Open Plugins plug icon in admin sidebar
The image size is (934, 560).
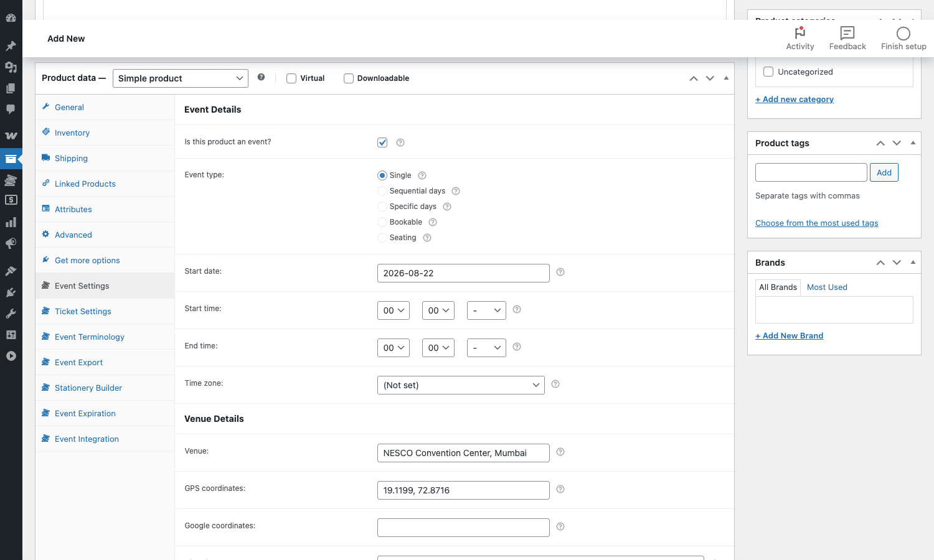(x=11, y=292)
